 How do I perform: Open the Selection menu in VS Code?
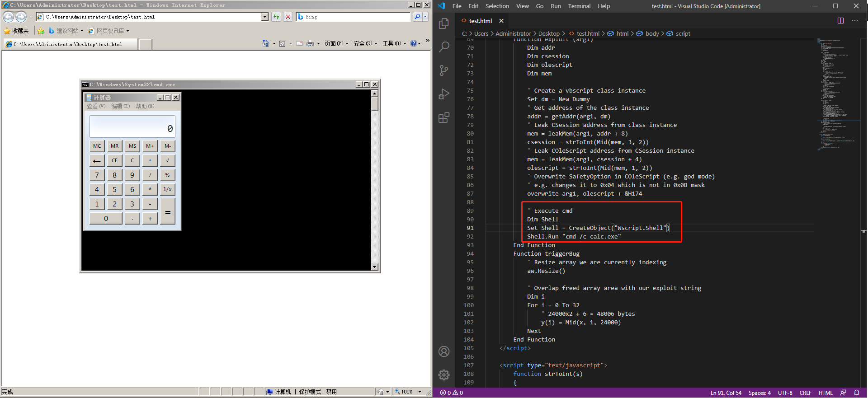tap(497, 6)
